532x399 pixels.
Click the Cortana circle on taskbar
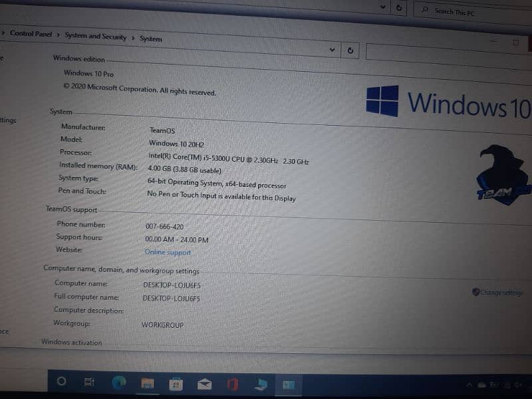pos(61,381)
